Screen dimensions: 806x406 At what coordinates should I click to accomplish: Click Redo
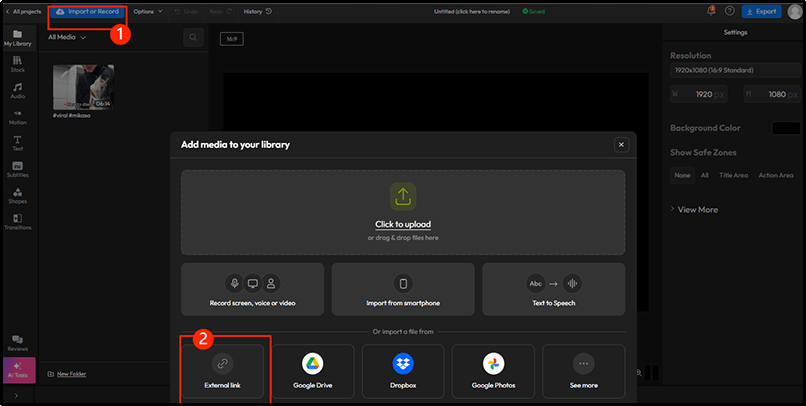[x=221, y=11]
